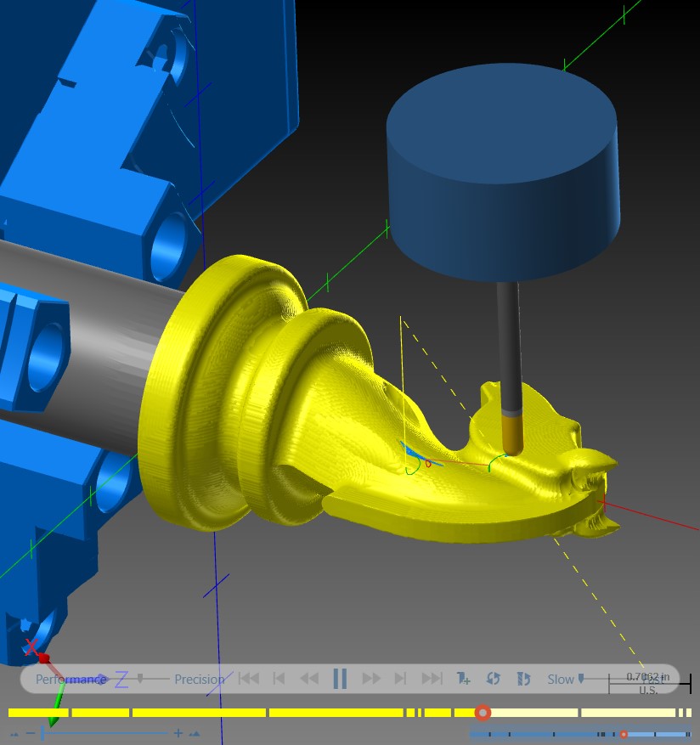Click the first yellow segment of the operation timeline
Viewport: 700px width, 745px height.
[x=38, y=713]
